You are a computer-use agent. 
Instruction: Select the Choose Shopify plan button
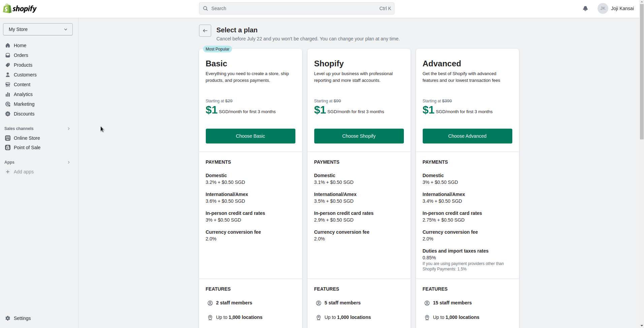(x=359, y=136)
